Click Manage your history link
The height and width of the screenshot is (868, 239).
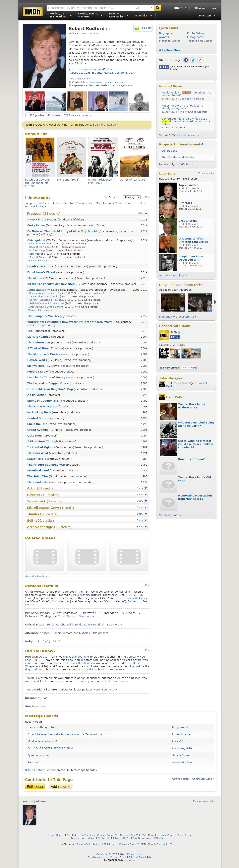[205, 801]
